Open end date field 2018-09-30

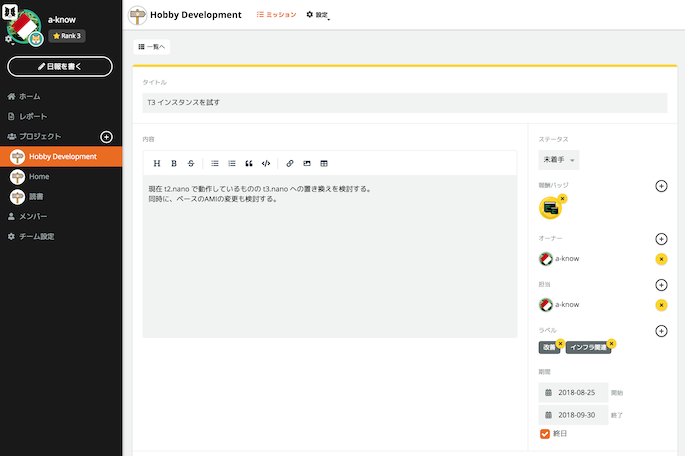point(574,415)
